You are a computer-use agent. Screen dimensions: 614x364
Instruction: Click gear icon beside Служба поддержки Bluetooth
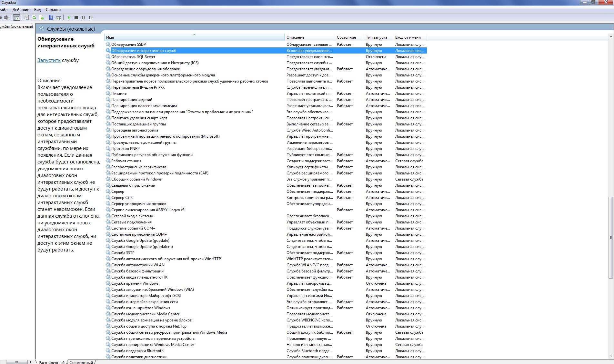coord(108,350)
